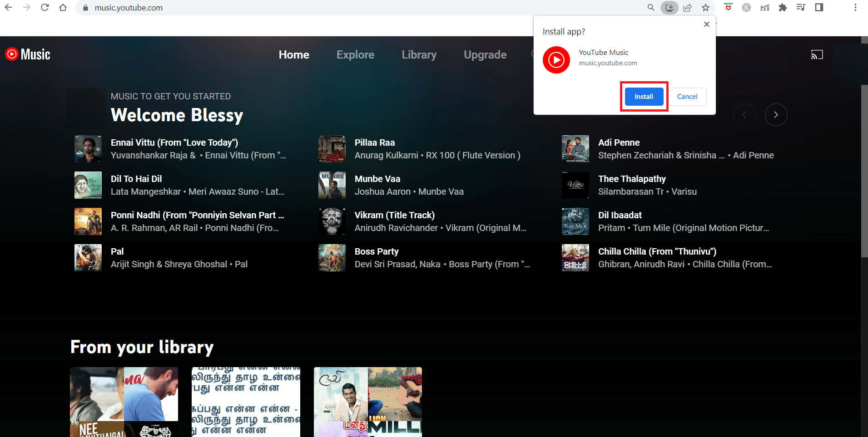Bookmark this tab with the star icon
The image size is (868, 437).
pos(705,7)
